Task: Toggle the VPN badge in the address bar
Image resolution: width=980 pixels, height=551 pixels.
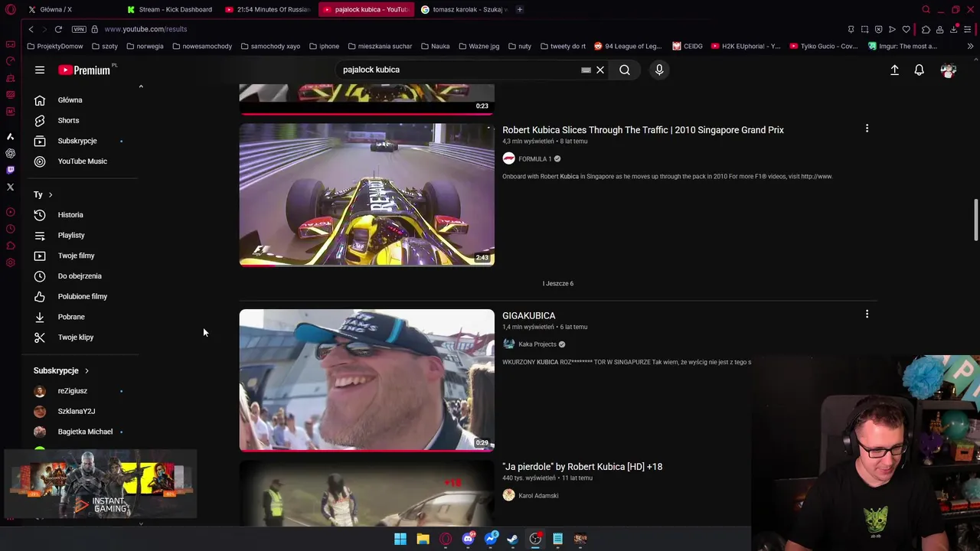Action: pyautogui.click(x=79, y=29)
